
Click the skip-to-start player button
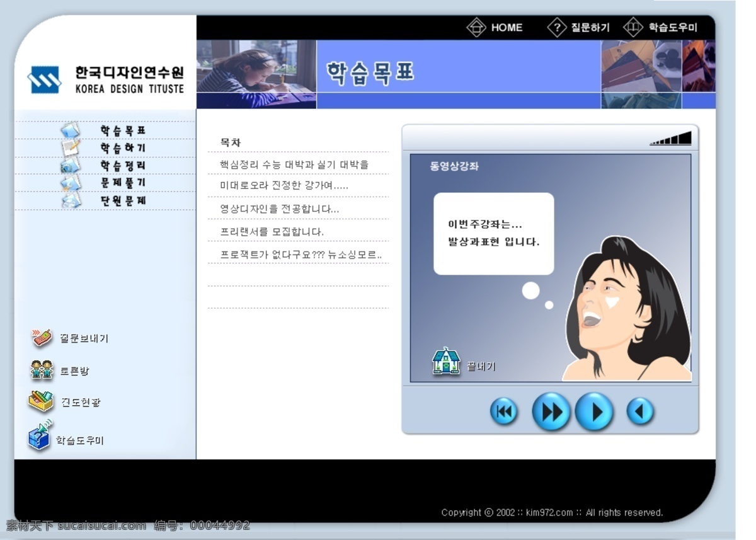(504, 412)
